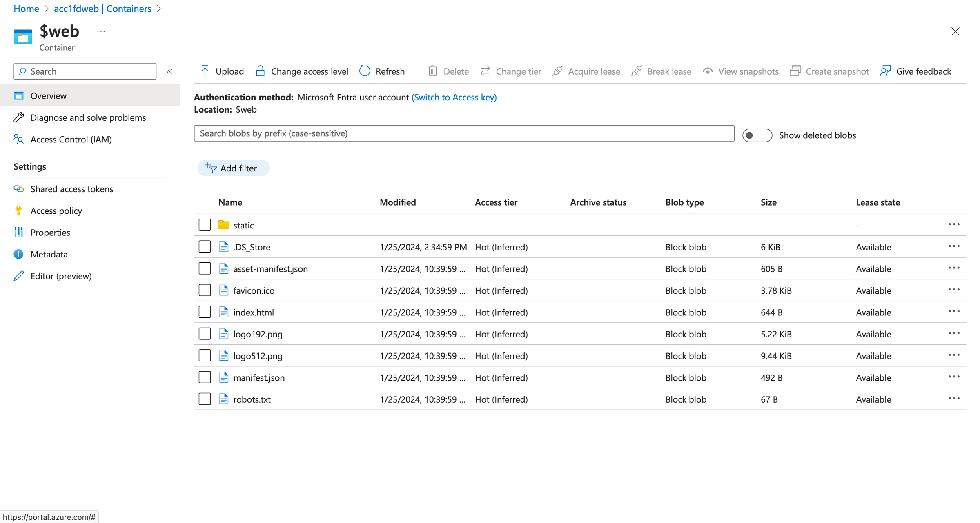Collapse the sidebar with the double chevron
Screen dimensions: 980x523
tap(169, 71)
